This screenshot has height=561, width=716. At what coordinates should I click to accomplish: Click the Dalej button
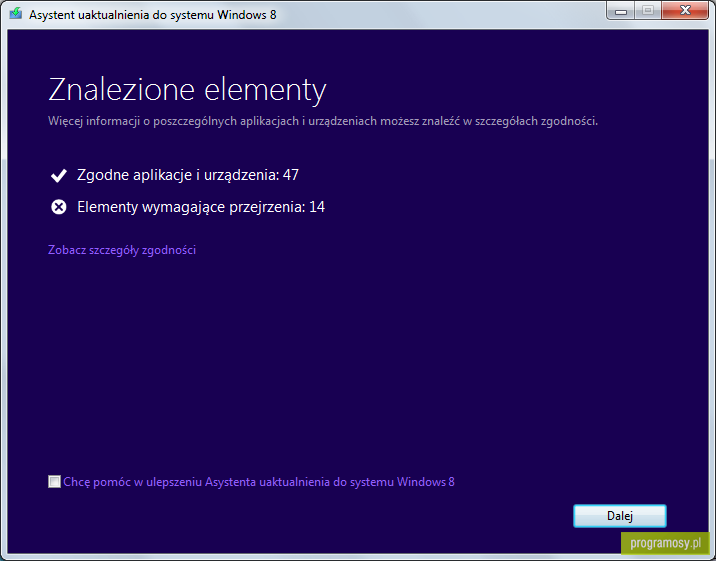point(620,516)
